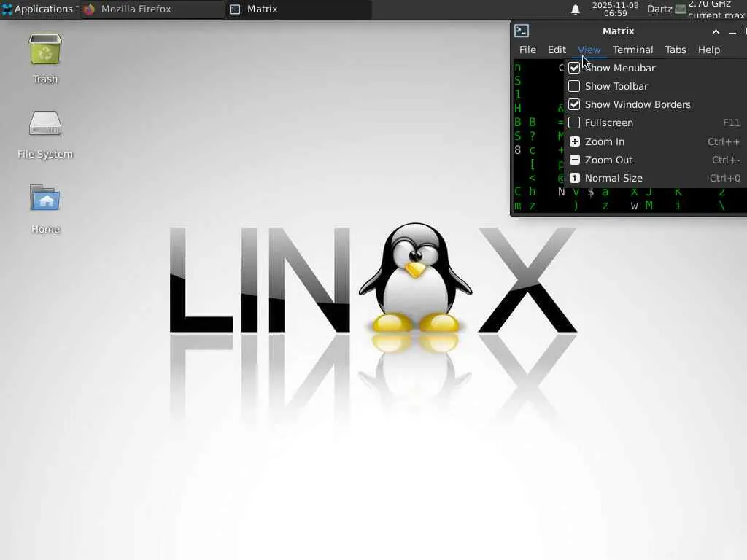
Task: Click the Matrix window title text
Action: [618, 31]
